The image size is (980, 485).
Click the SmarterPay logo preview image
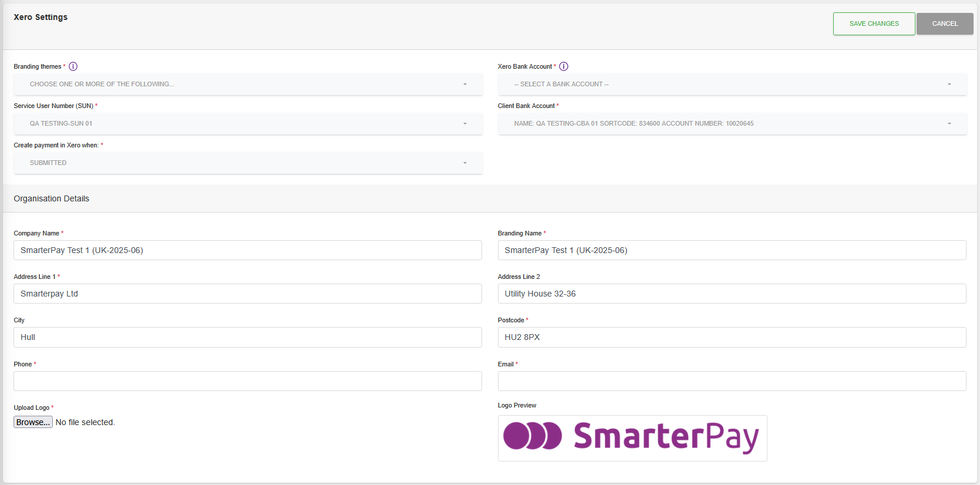coord(632,438)
